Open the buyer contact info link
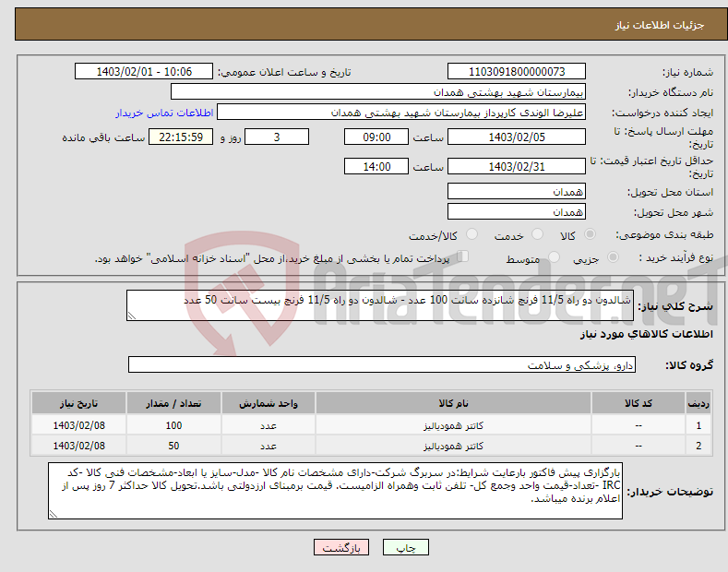Viewport: 728px width, 572px height. [x=164, y=113]
